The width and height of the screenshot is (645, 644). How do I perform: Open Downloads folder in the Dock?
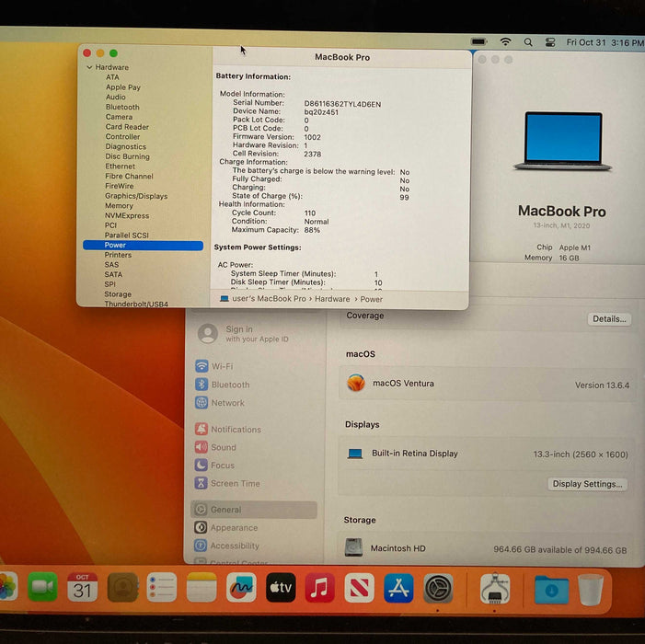pyautogui.click(x=552, y=590)
